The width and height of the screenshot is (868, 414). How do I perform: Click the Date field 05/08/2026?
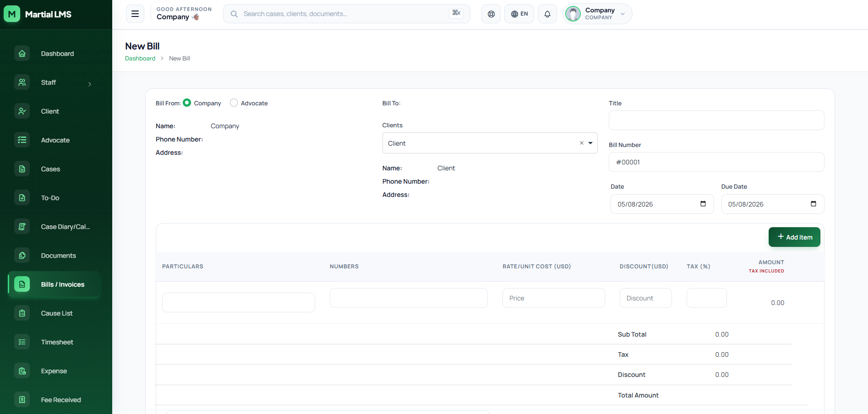pos(662,204)
